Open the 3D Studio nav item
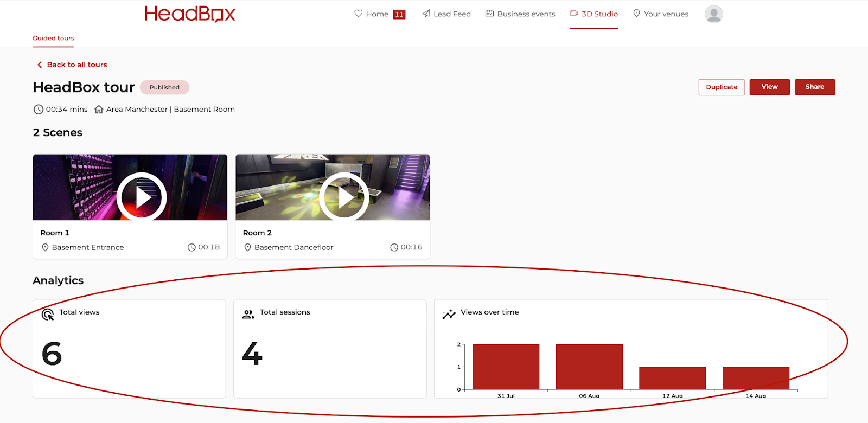 coord(599,14)
